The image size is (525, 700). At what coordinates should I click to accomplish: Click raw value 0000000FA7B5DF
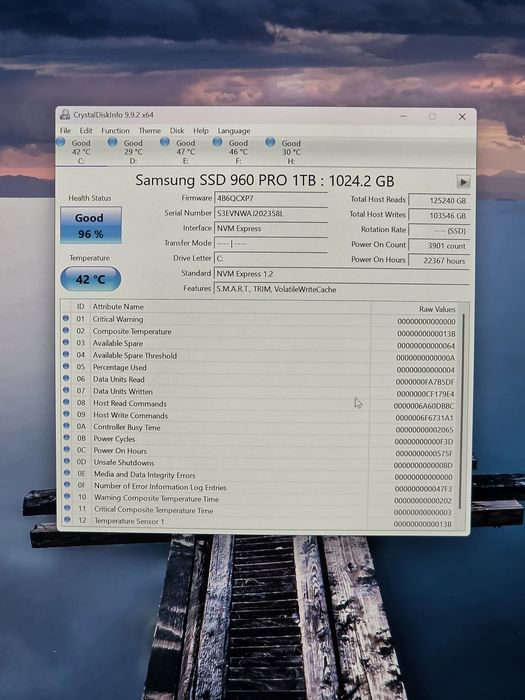(425, 382)
